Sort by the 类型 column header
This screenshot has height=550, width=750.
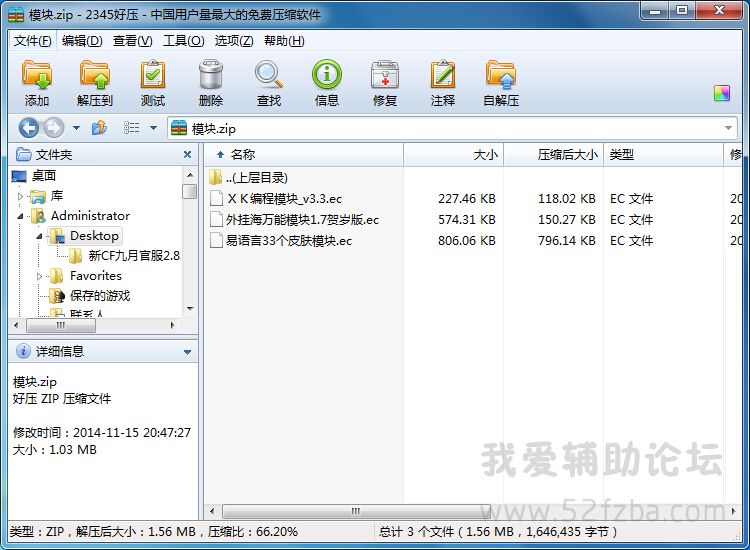pos(663,154)
